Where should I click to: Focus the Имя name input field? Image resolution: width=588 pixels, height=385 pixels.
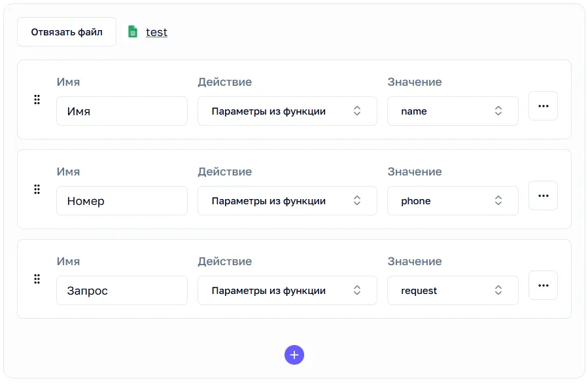point(122,111)
